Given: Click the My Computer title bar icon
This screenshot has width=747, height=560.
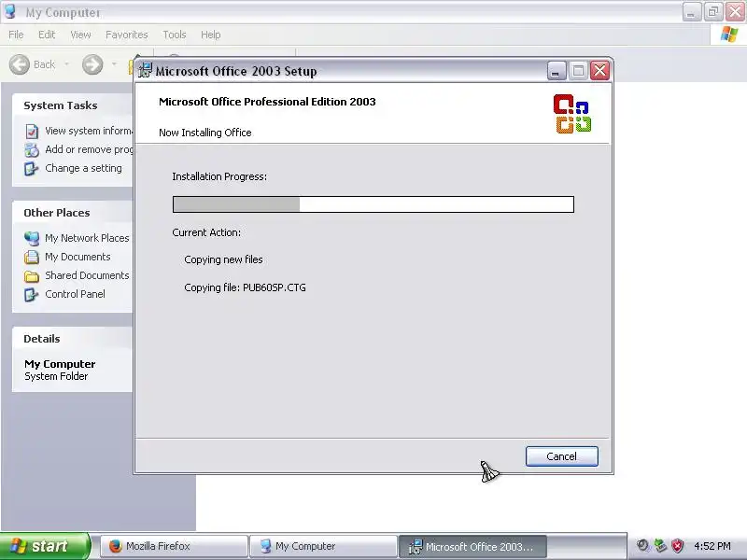Looking at the screenshot, I should (x=10, y=12).
